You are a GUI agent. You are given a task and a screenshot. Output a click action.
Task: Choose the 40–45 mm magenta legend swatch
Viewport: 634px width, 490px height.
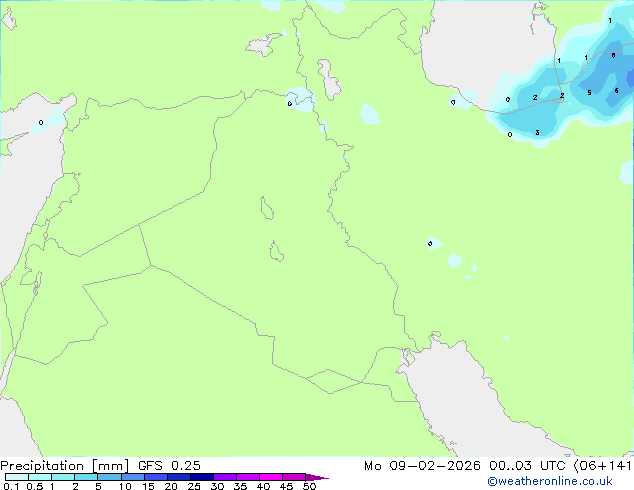pyautogui.click(x=271, y=477)
